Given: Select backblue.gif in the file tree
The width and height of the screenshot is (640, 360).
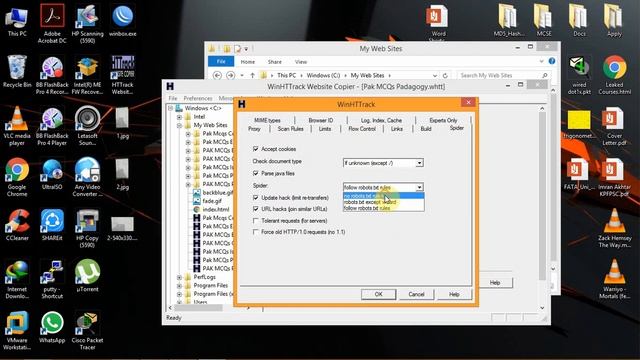Looking at the screenshot, I should point(213,193).
